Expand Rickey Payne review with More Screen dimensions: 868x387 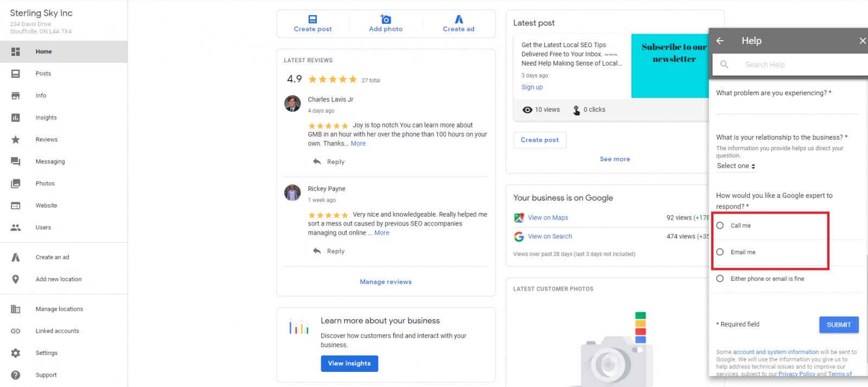(x=381, y=233)
